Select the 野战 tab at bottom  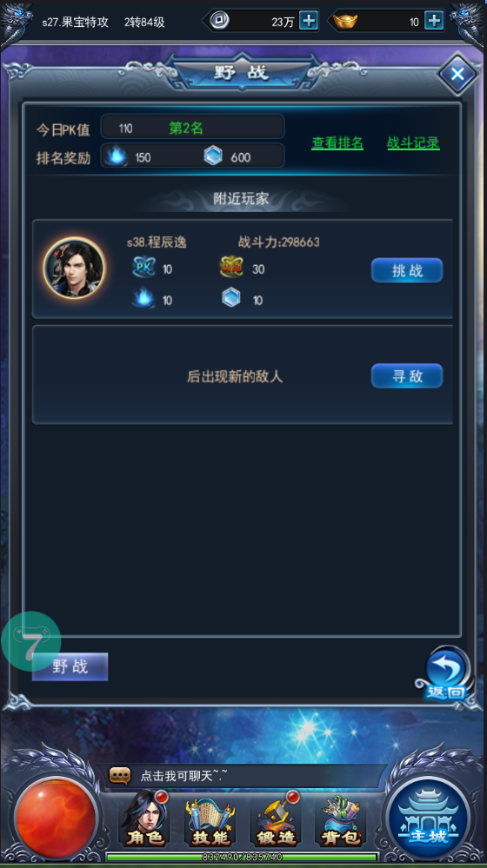70,666
